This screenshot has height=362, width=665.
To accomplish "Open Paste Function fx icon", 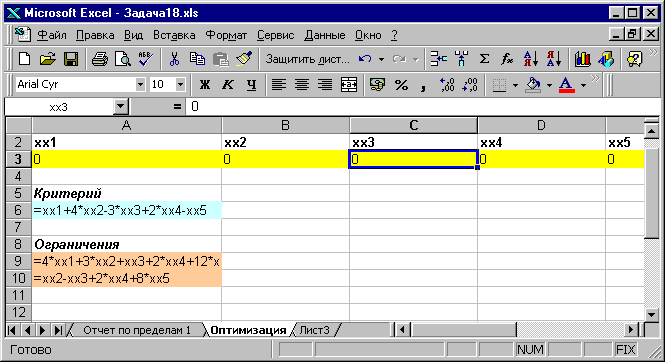I will point(507,59).
